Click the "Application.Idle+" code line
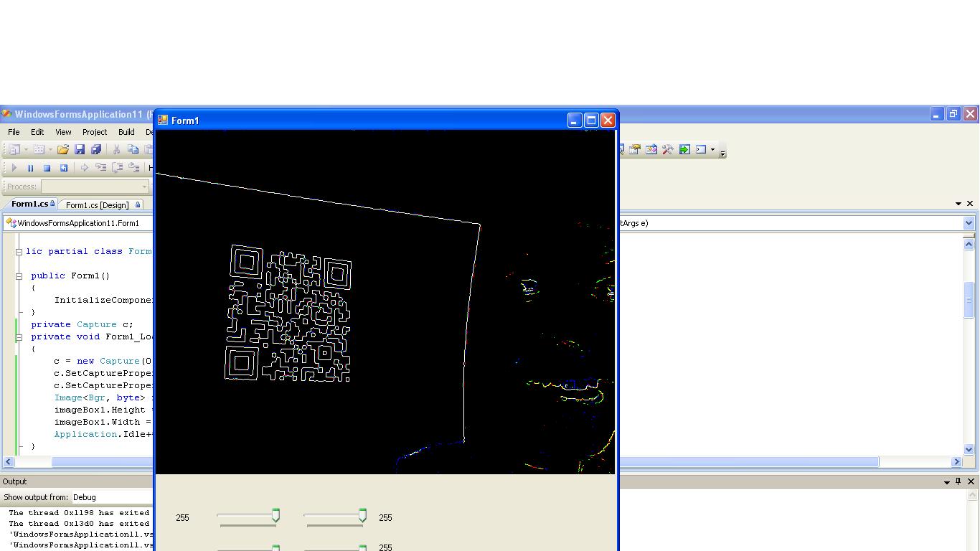The width and height of the screenshot is (980, 551). pos(103,434)
